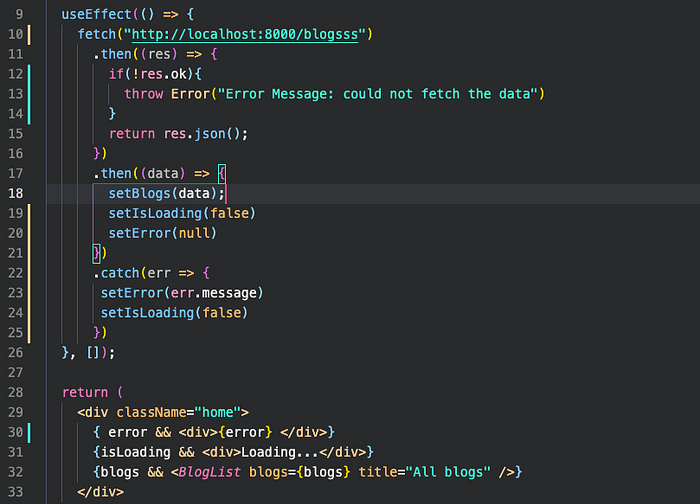Place cursor on '.then((data) =>' line
This screenshot has width=700, height=504.
click(x=151, y=174)
